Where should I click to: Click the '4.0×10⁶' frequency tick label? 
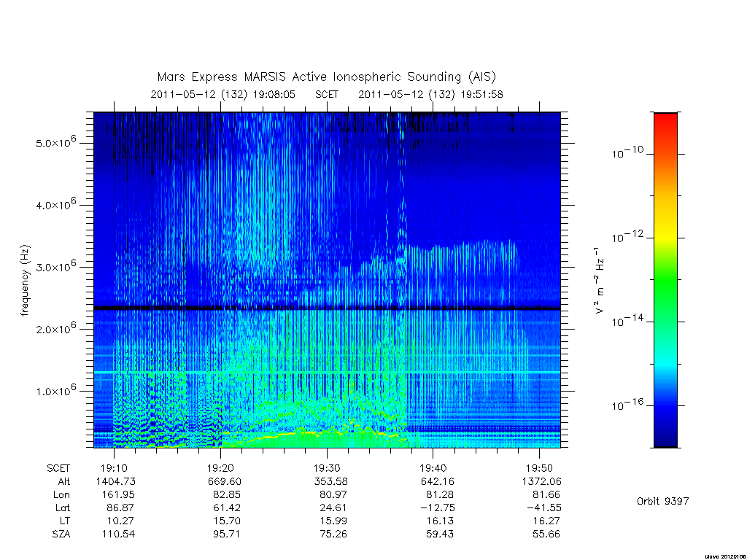[55, 204]
